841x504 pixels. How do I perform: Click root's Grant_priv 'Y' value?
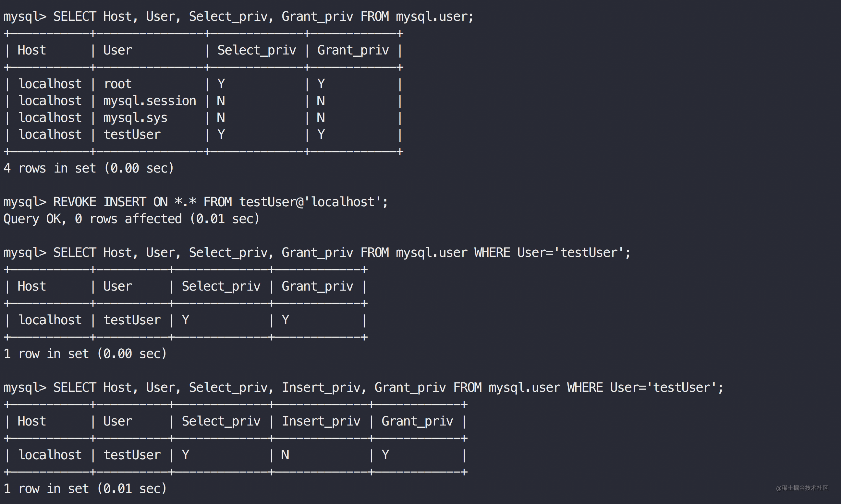coord(321,84)
